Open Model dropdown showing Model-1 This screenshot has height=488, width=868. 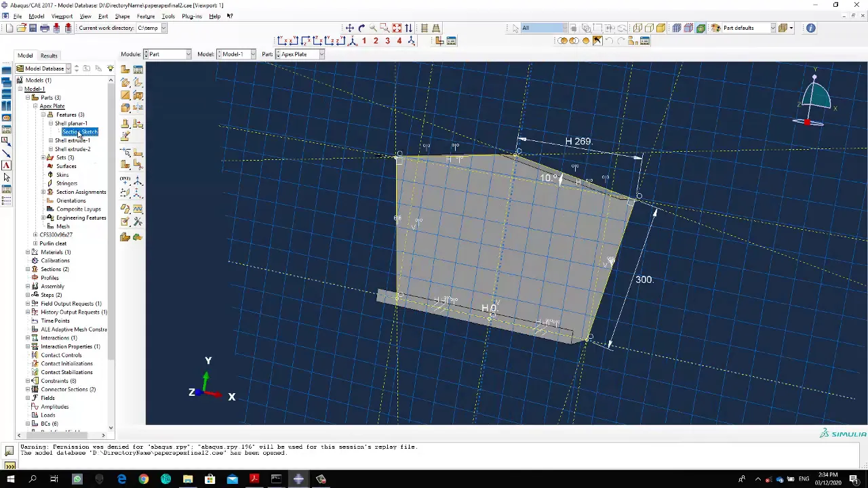237,54
